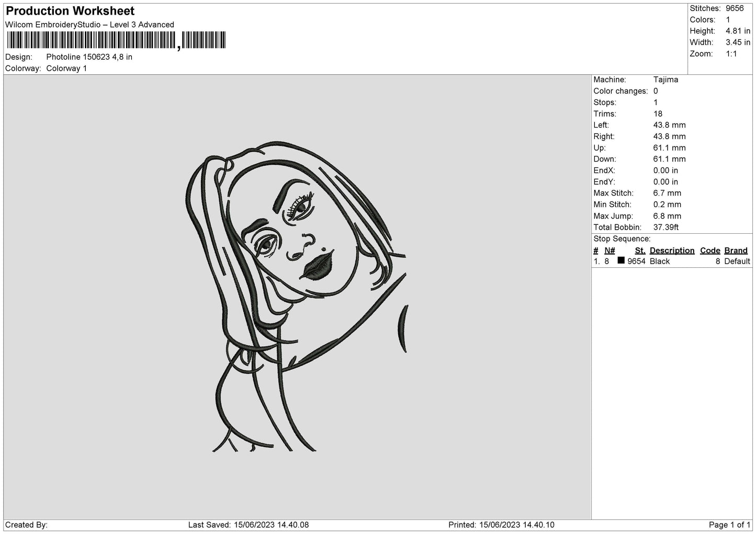Click the Height value 4.81 in
The image size is (756, 534).
tap(738, 31)
